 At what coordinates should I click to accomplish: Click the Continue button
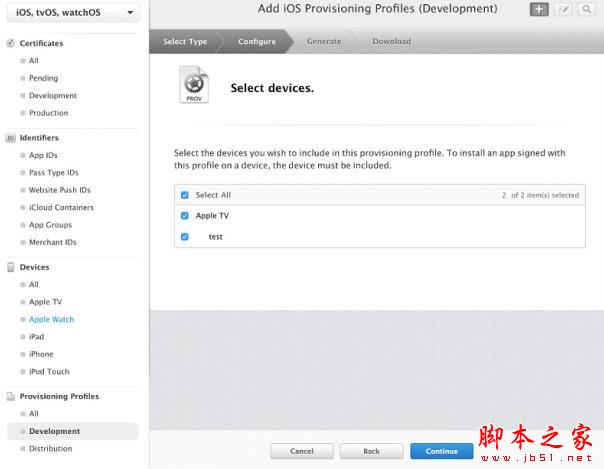point(441,451)
